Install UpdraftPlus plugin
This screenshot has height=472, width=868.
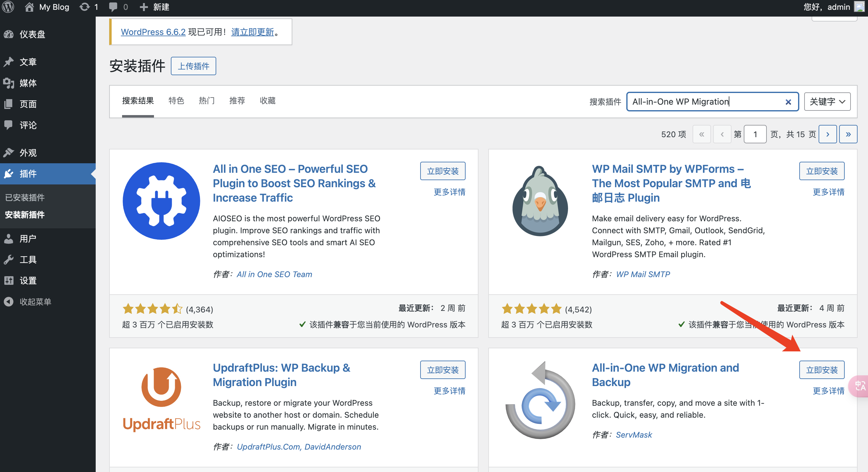pyautogui.click(x=443, y=370)
